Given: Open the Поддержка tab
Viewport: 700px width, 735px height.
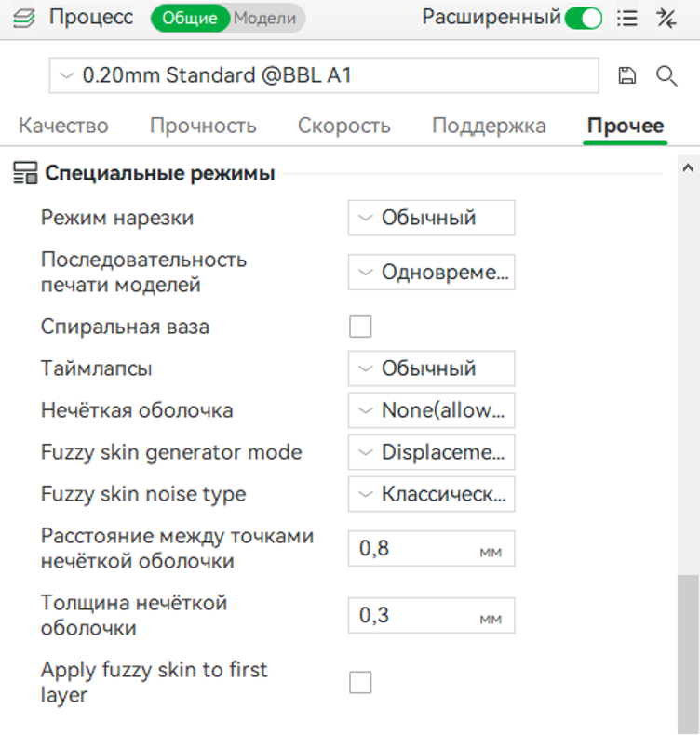Looking at the screenshot, I should (489, 126).
